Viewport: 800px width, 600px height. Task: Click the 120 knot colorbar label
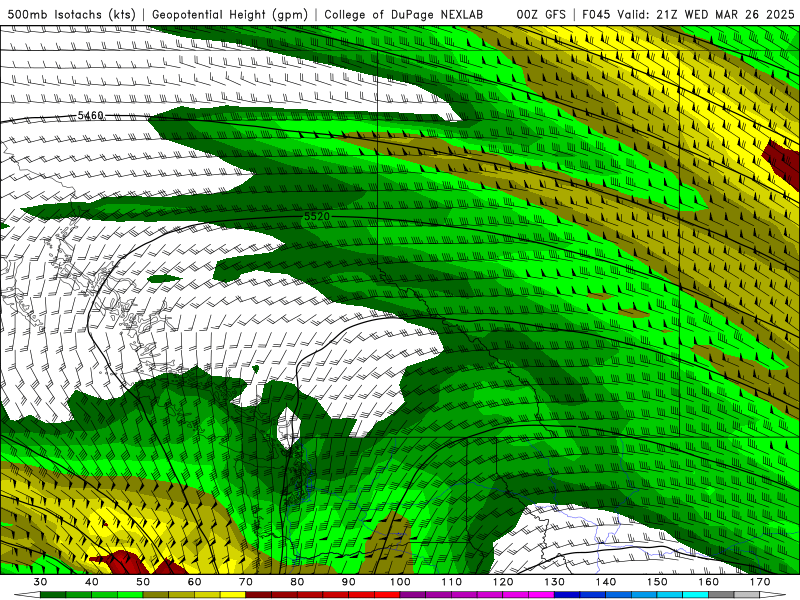tap(503, 582)
